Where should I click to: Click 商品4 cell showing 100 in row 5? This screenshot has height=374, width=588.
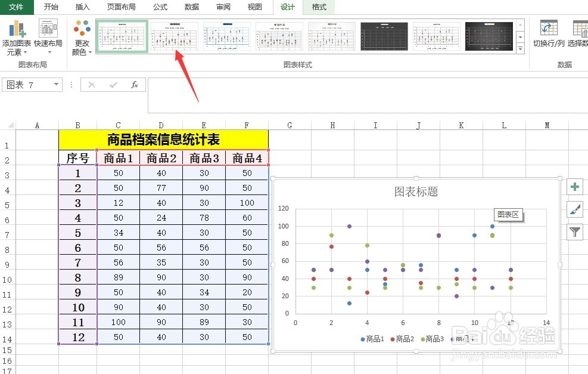[x=247, y=203]
